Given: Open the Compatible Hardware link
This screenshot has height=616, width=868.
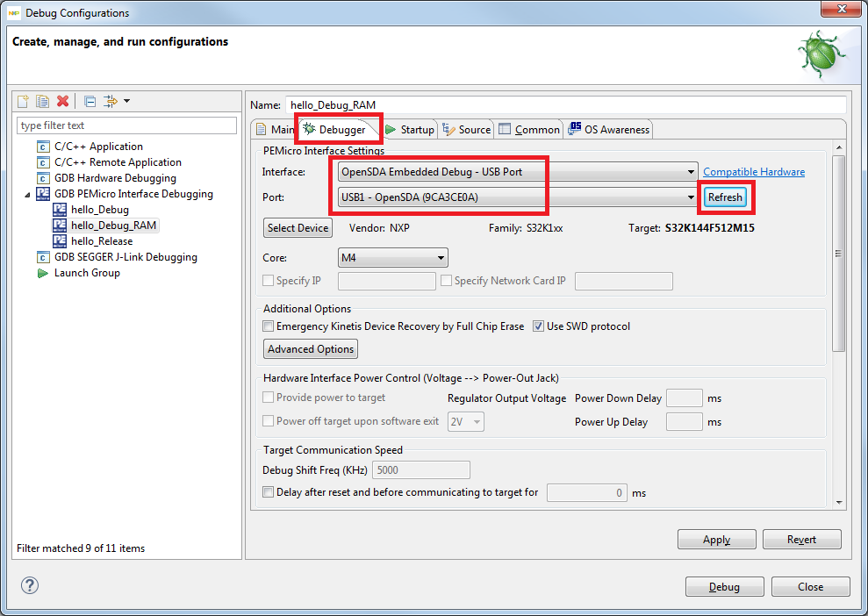Looking at the screenshot, I should (x=753, y=172).
